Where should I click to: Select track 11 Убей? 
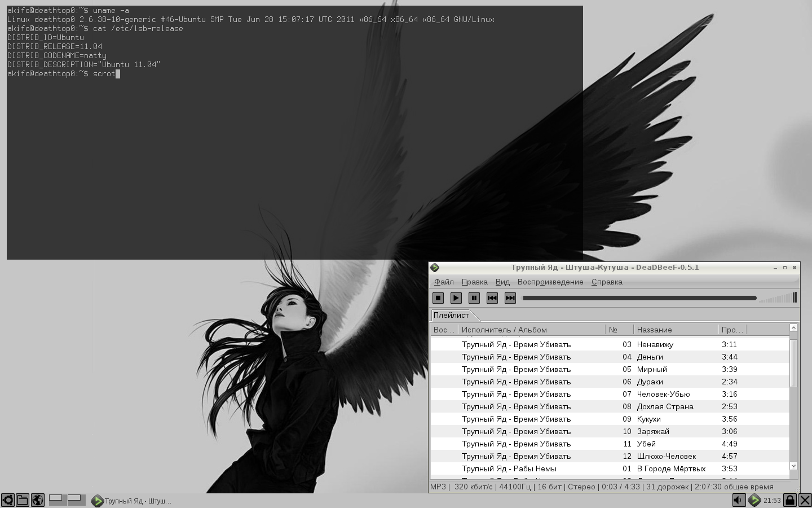coord(610,444)
